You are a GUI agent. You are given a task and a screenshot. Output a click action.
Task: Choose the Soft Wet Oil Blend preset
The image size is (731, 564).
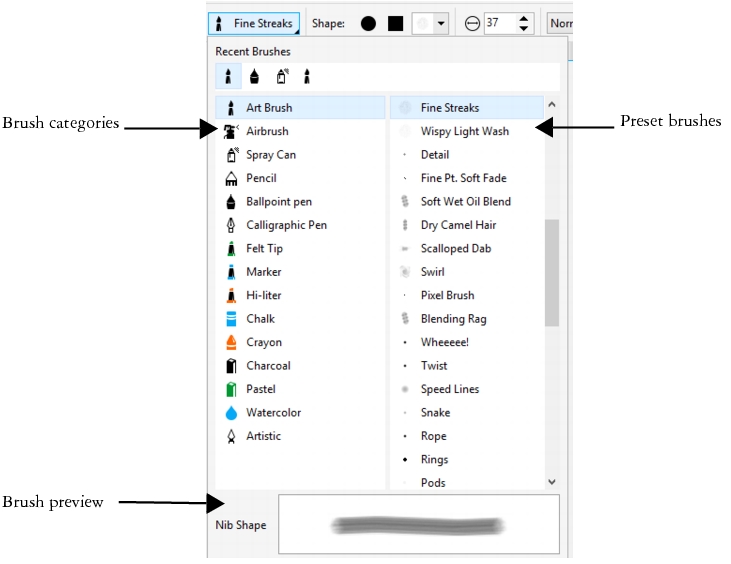465,202
